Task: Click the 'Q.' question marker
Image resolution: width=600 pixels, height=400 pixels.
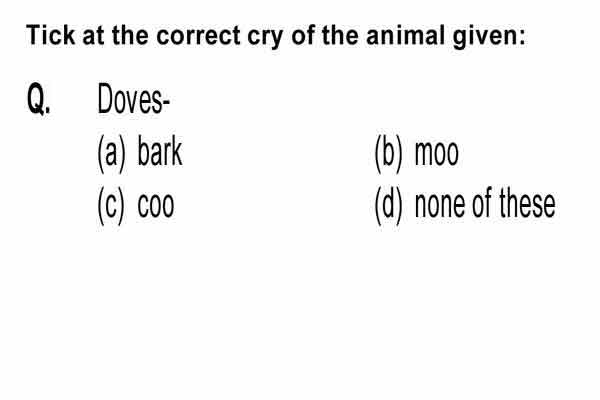Action: [38, 99]
